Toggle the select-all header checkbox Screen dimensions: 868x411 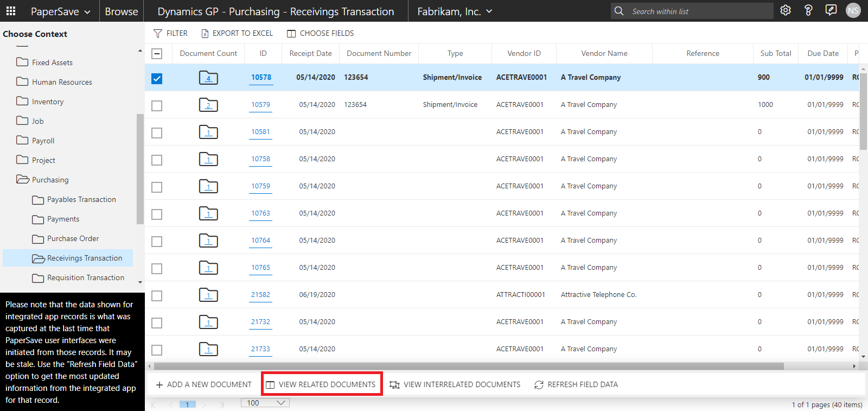tap(157, 54)
